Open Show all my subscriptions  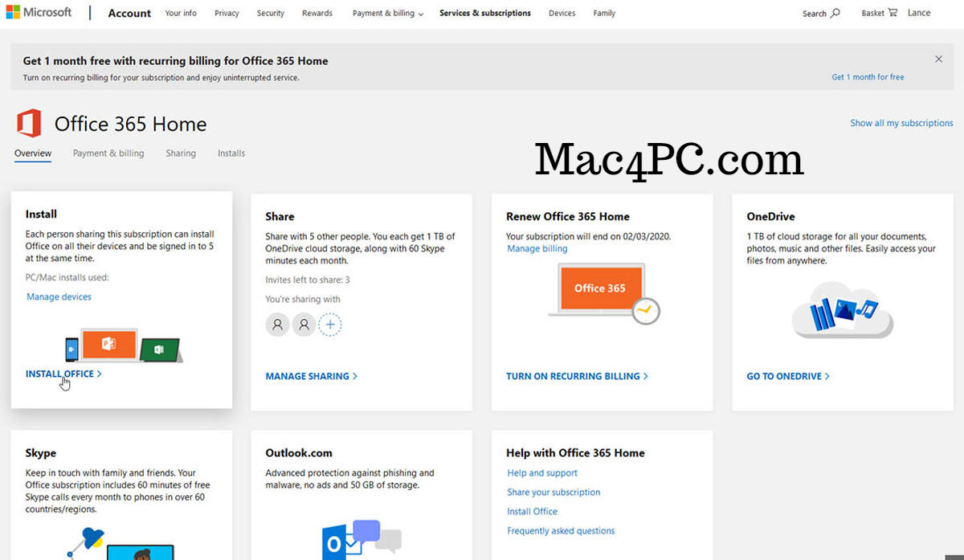tap(902, 123)
